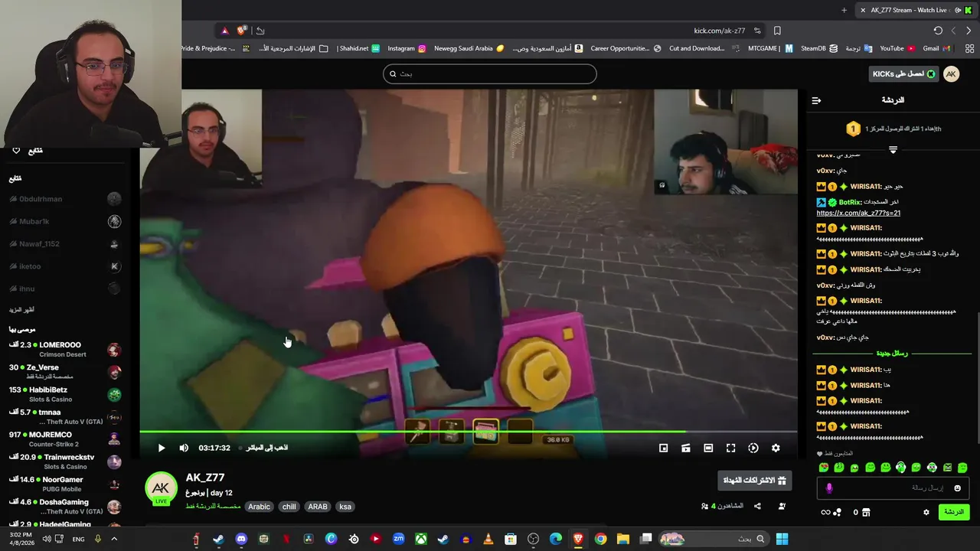Open recommended channel tmnaa
Viewport: 980px width, 551px height.
point(65,416)
